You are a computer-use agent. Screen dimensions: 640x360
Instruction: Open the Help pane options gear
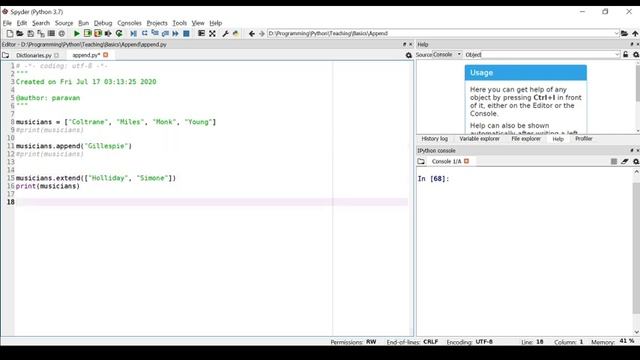(x=636, y=55)
